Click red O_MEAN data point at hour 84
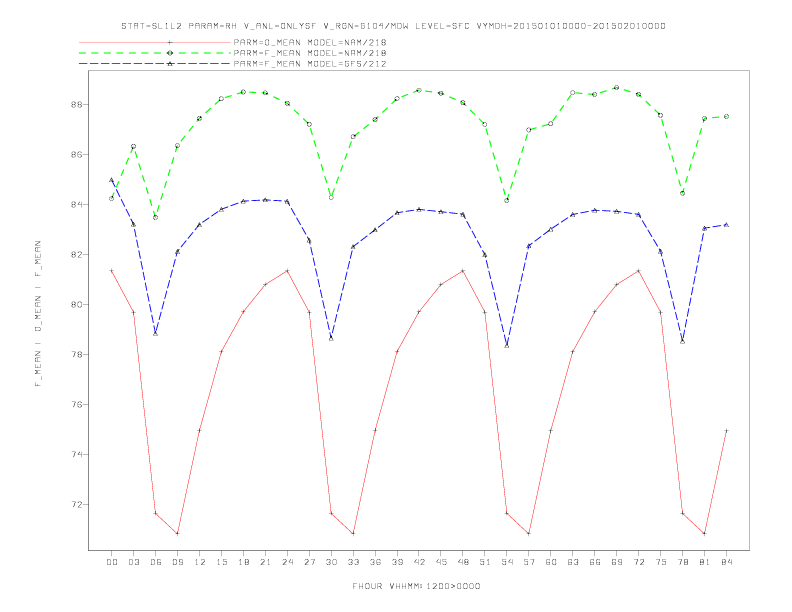Viewport: 792px width, 612px height. click(x=726, y=431)
